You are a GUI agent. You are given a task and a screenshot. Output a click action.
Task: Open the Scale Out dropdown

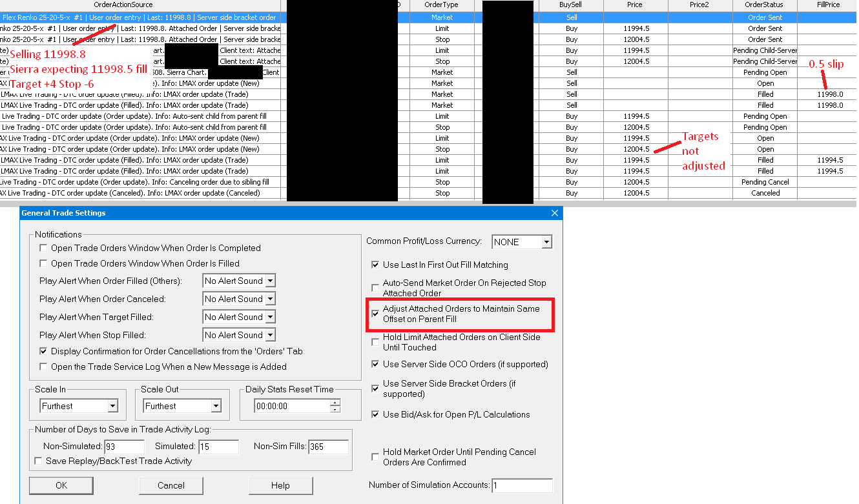(216, 406)
